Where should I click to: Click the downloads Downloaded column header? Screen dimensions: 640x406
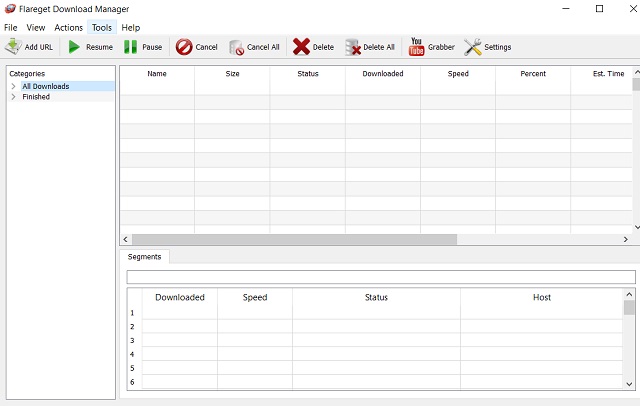[x=383, y=73]
